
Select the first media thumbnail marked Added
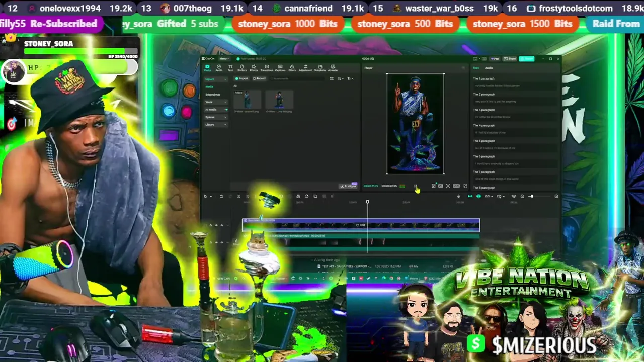point(247,100)
